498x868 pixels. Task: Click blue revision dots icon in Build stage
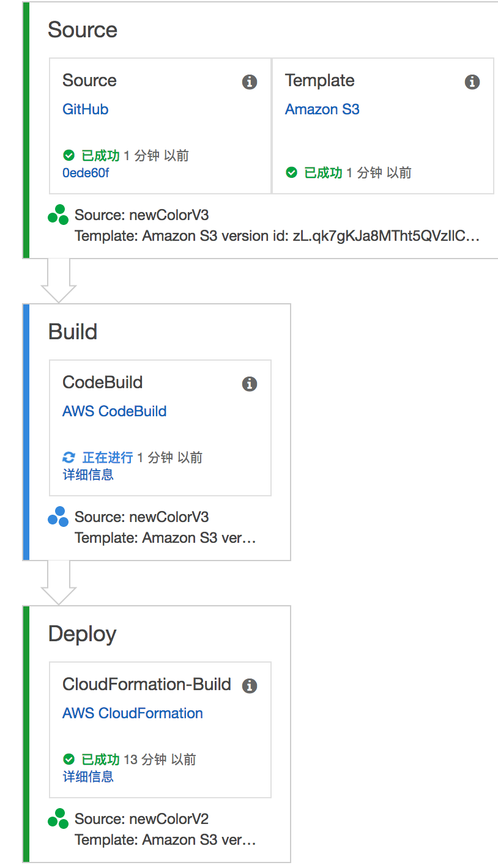(x=58, y=517)
